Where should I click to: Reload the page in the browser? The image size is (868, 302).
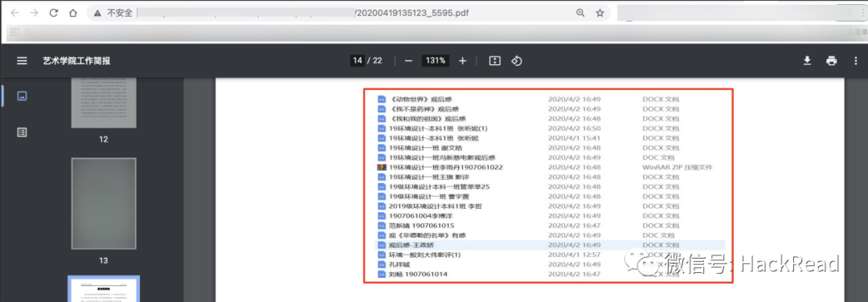click(54, 13)
